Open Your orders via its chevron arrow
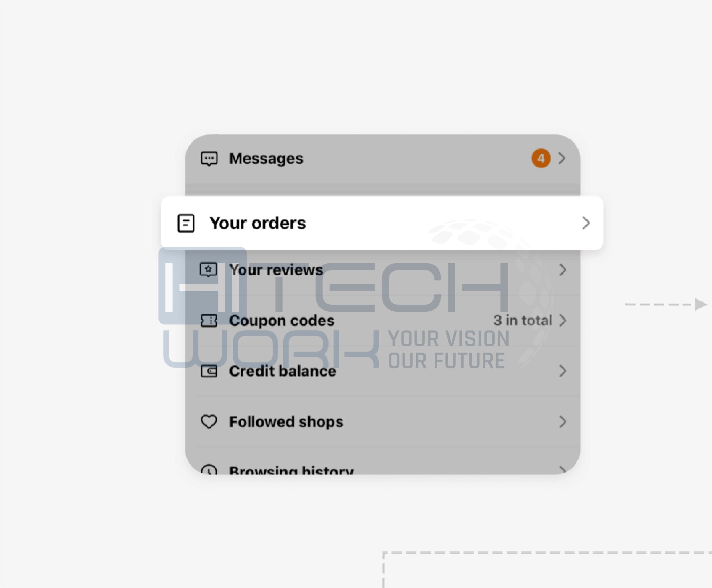 (x=586, y=223)
